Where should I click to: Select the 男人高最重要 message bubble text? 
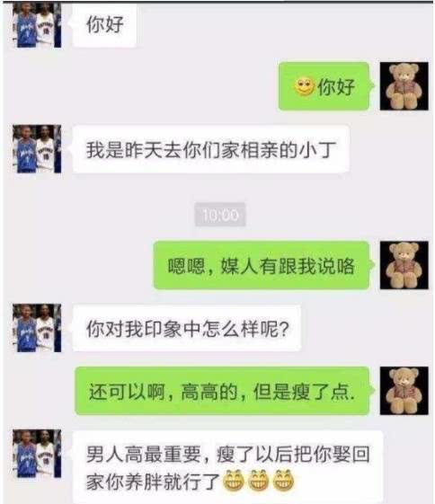click(228, 467)
